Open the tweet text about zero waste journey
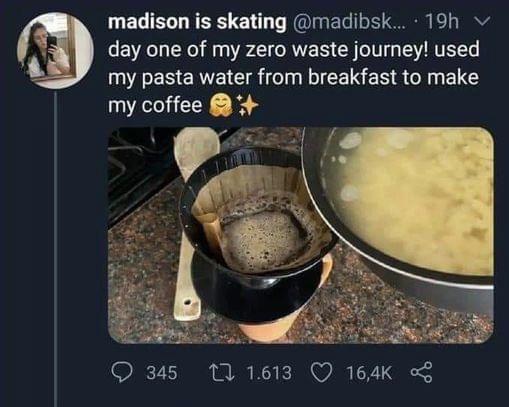Viewport: 509px width, 407px height. [293, 77]
